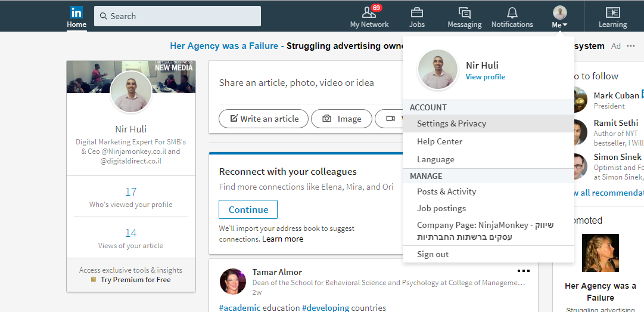Click the Write an article button

coord(263,119)
